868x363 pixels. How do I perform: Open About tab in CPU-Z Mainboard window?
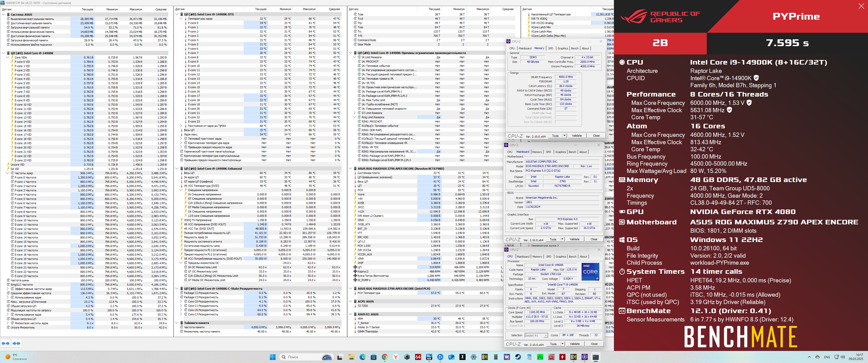coord(583,152)
